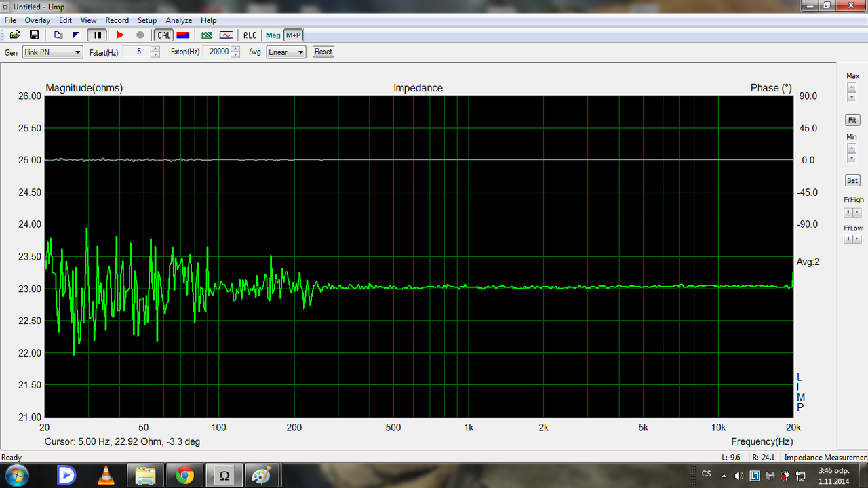Screen dimensions: 868x488
Task: Save the measurement using the floppy disk icon
Action: [34, 35]
